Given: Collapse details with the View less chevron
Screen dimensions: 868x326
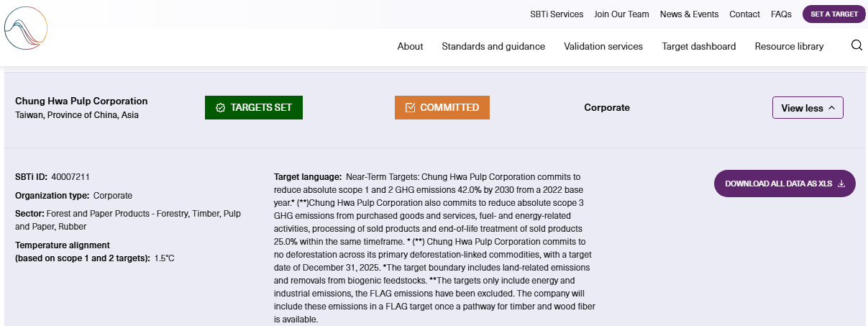Looking at the screenshot, I should pos(831,108).
